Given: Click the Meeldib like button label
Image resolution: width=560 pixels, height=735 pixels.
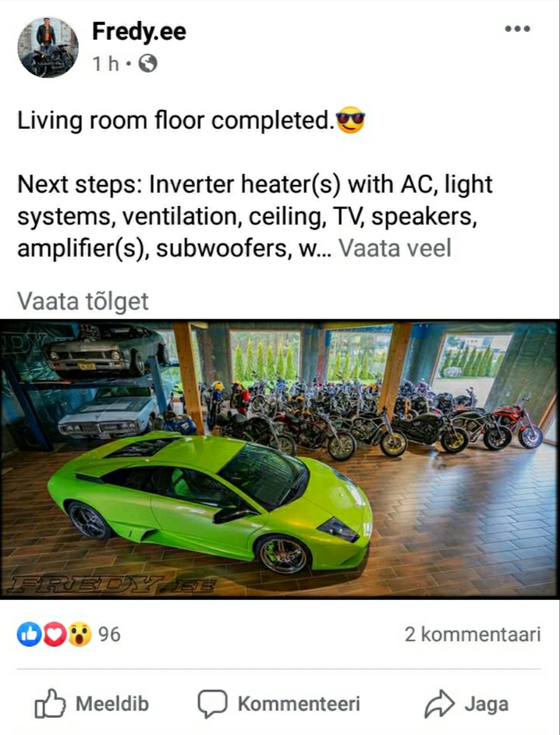Looking at the screenshot, I should pyautogui.click(x=112, y=704).
